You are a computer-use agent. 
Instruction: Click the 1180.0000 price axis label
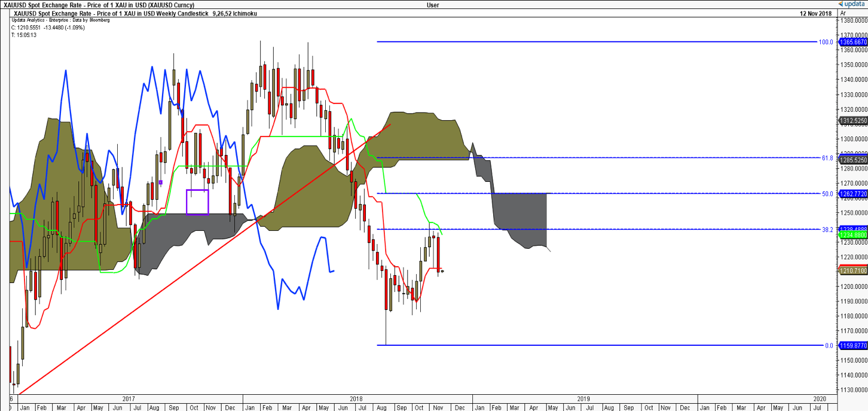point(855,316)
